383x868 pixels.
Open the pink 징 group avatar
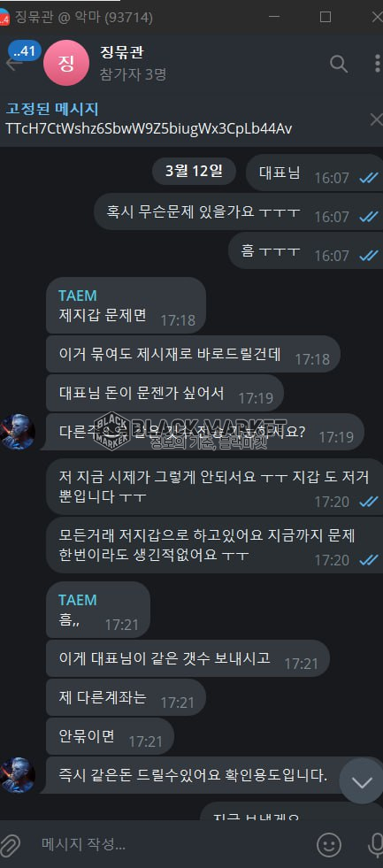(66, 63)
